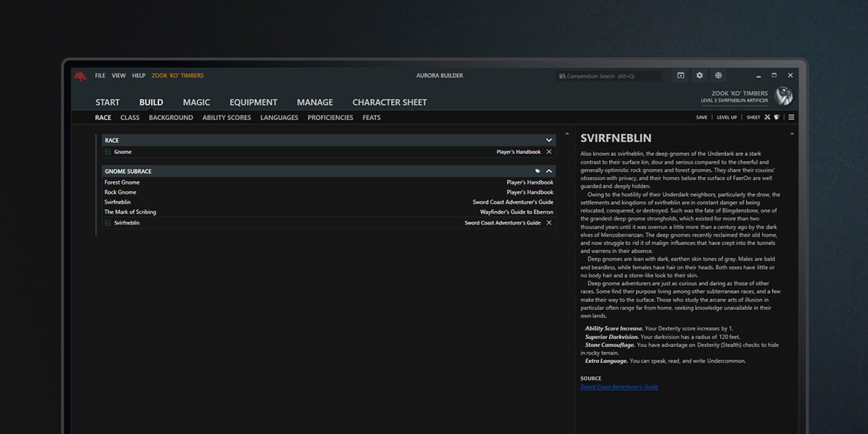Screen dimensions: 868x434
Task: Toggle the green checkbox beside Gnome
Action: point(106,151)
